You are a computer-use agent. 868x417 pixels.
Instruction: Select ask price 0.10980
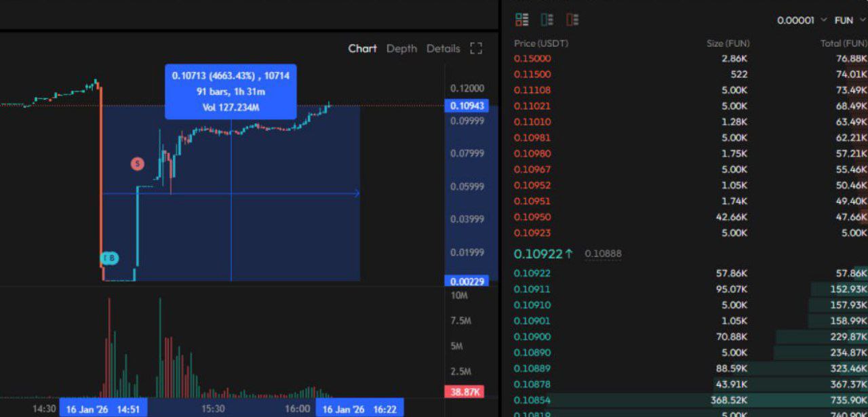pos(532,153)
